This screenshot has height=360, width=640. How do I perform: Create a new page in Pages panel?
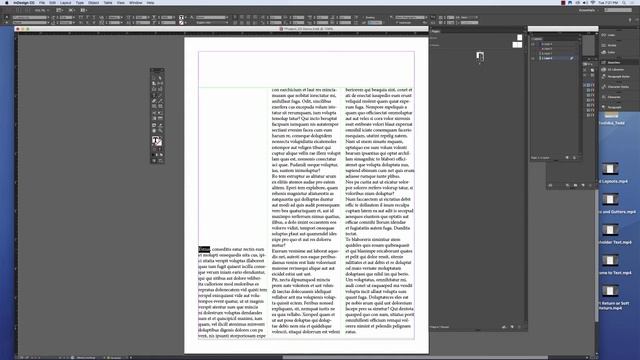point(512,327)
